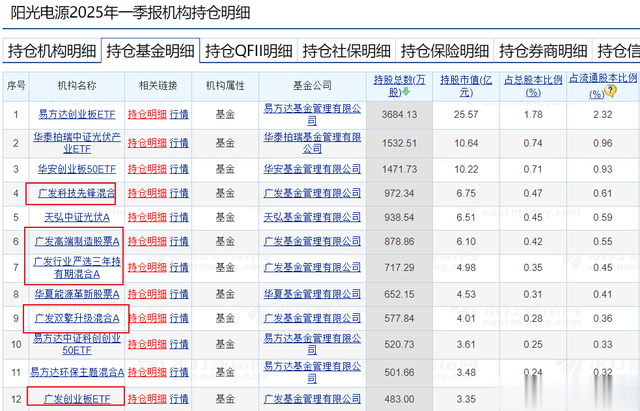The height and width of the screenshot is (411, 640).
Task: Click the 机构名称 column header
Action: tap(77, 86)
